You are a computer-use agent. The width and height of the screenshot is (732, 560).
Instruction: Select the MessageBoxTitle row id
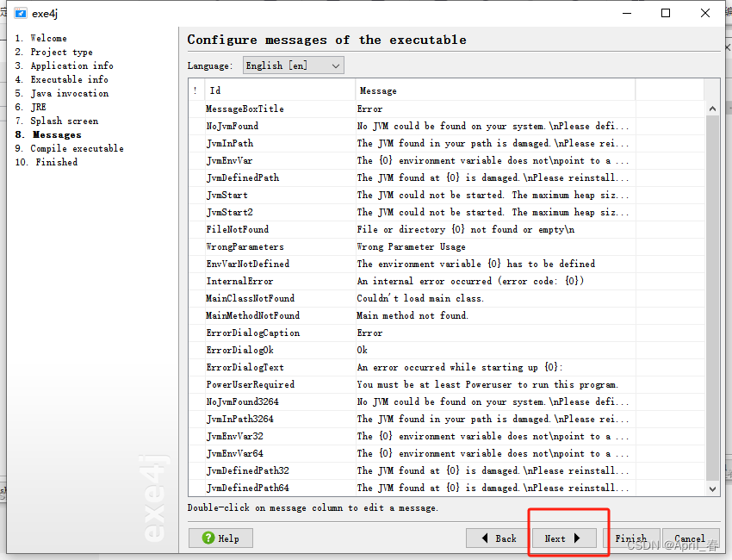coord(245,109)
